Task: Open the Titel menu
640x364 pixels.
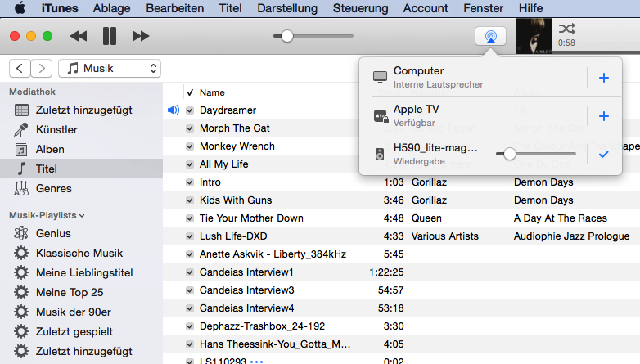Action: [x=230, y=8]
